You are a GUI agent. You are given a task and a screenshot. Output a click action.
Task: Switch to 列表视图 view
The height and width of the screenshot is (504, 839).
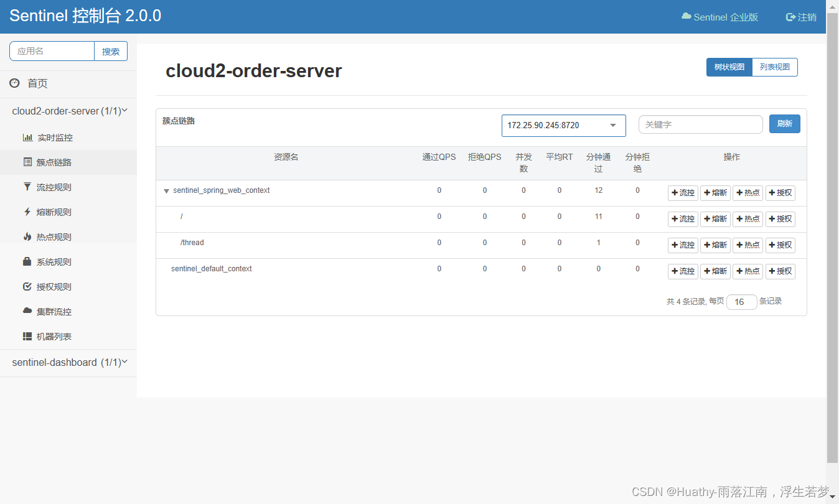(x=775, y=67)
